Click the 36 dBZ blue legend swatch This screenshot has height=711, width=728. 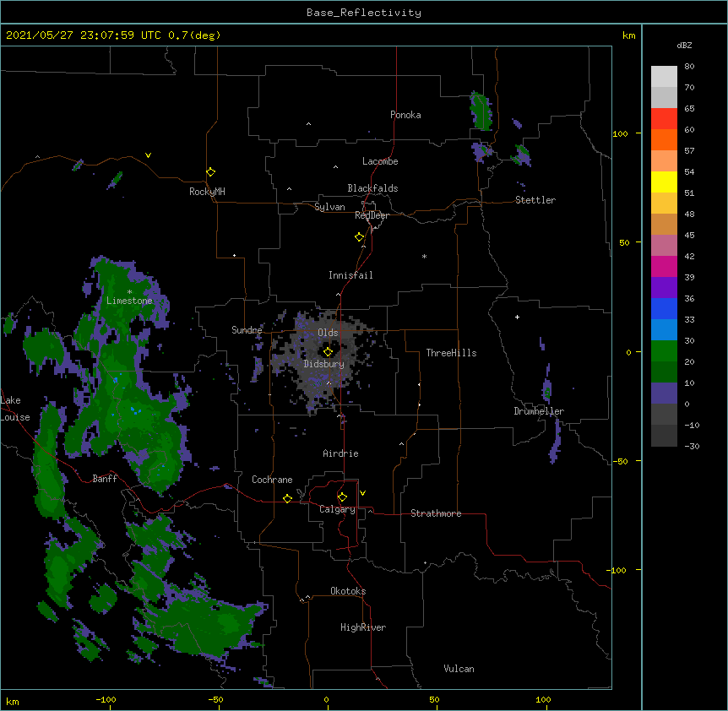coord(664,308)
